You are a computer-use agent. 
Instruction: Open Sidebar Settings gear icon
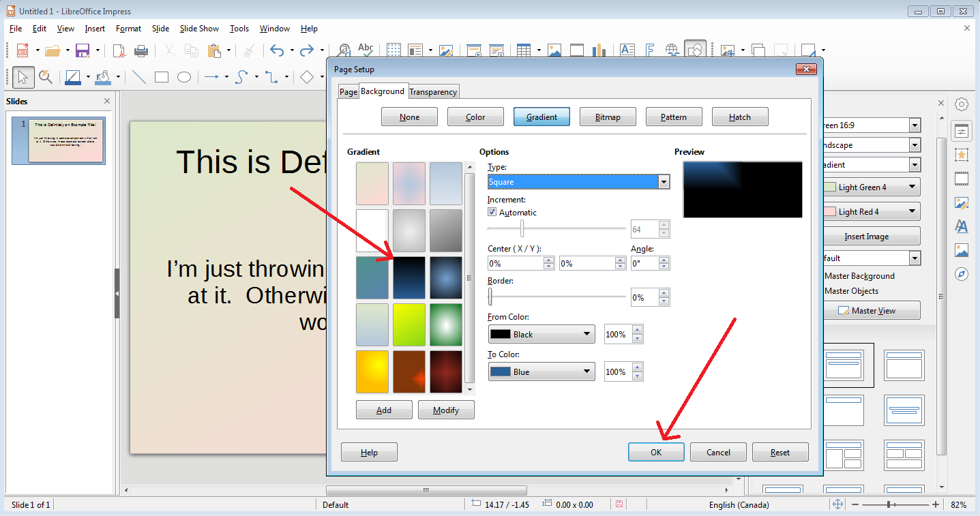[962, 104]
